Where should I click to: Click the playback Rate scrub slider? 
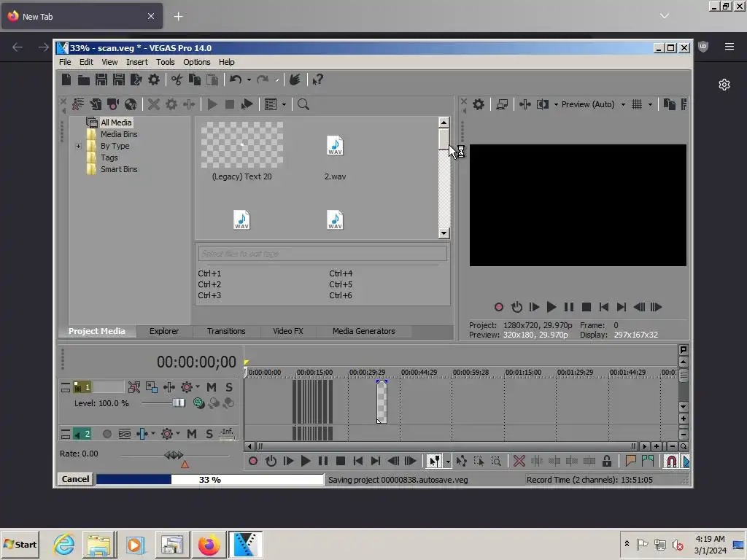[x=174, y=455]
